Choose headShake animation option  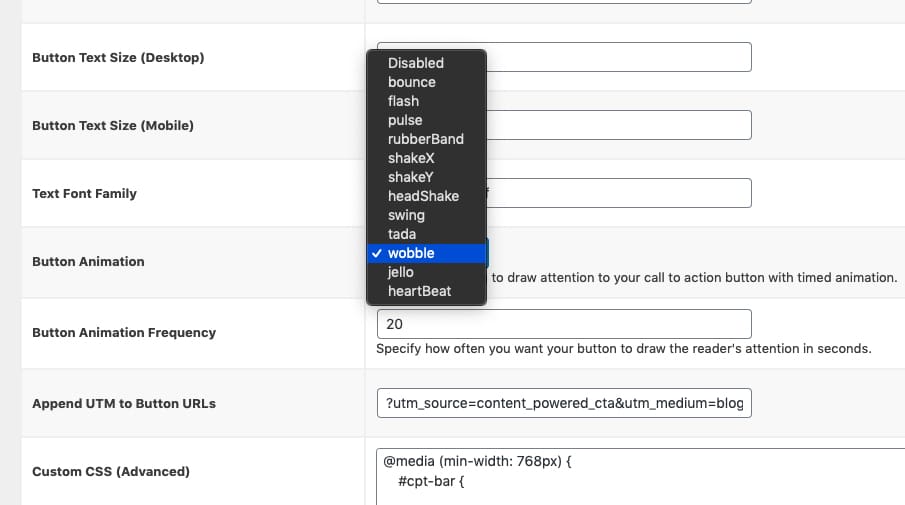[427, 196]
